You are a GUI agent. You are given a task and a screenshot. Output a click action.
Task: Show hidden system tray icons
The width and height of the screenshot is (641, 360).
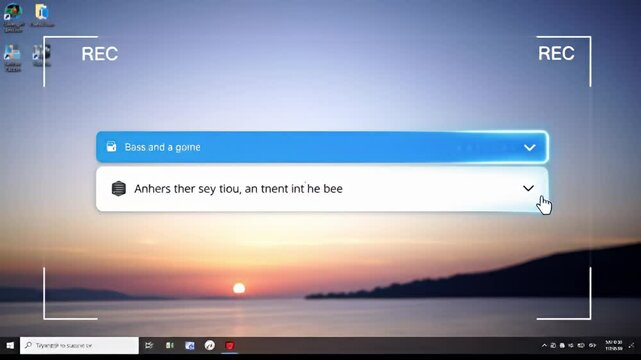[x=544, y=346]
